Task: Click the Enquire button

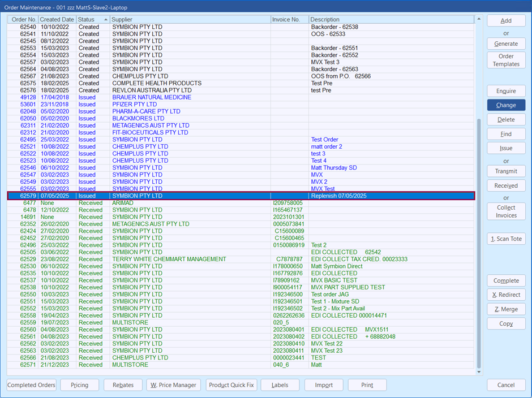Action: tap(506, 91)
